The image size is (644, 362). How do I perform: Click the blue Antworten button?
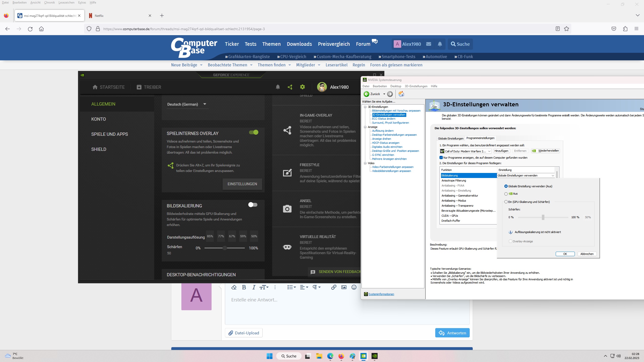[x=452, y=333]
